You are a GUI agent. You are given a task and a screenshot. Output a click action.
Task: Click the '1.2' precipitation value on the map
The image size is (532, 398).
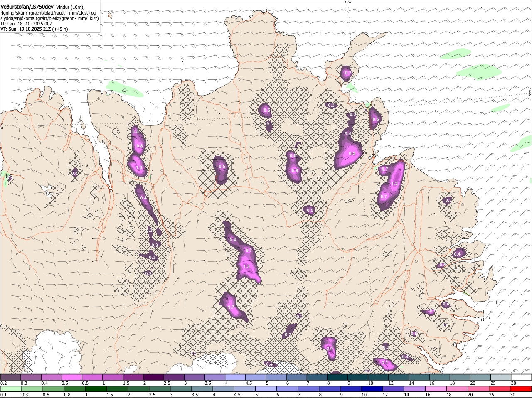(x=395, y=184)
